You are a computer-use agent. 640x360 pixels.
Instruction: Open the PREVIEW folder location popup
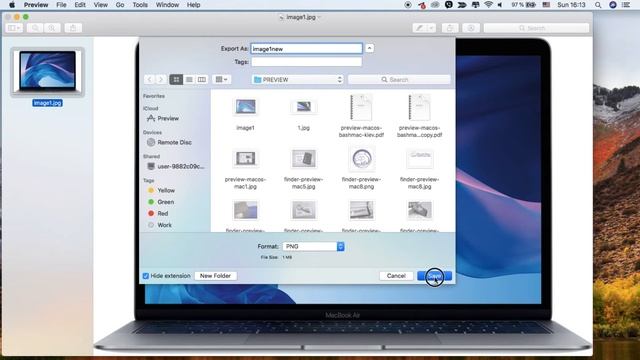tap(298, 80)
